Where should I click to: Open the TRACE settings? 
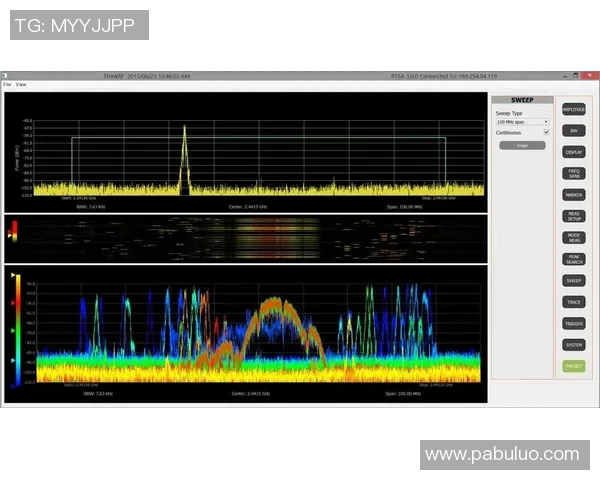pyautogui.click(x=574, y=302)
